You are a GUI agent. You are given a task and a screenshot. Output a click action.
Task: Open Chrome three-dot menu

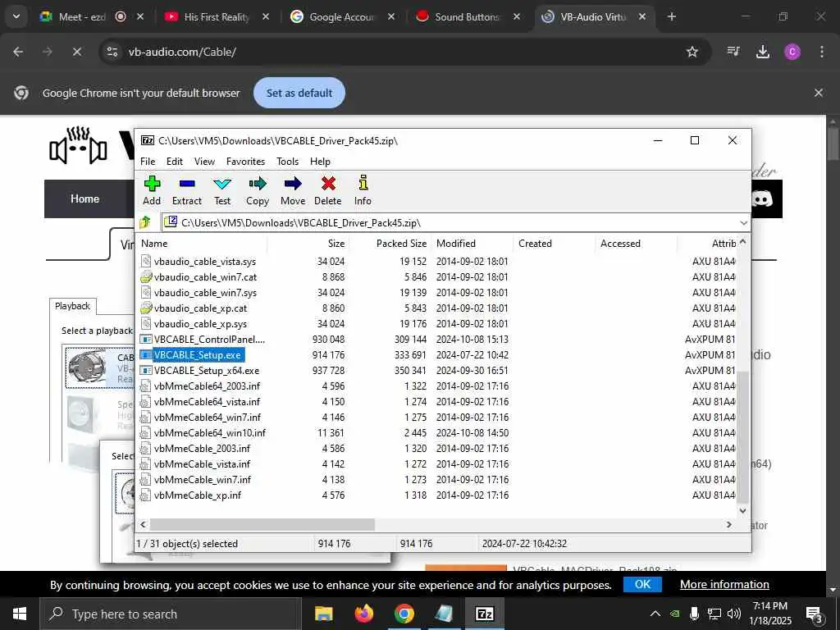[x=822, y=52]
